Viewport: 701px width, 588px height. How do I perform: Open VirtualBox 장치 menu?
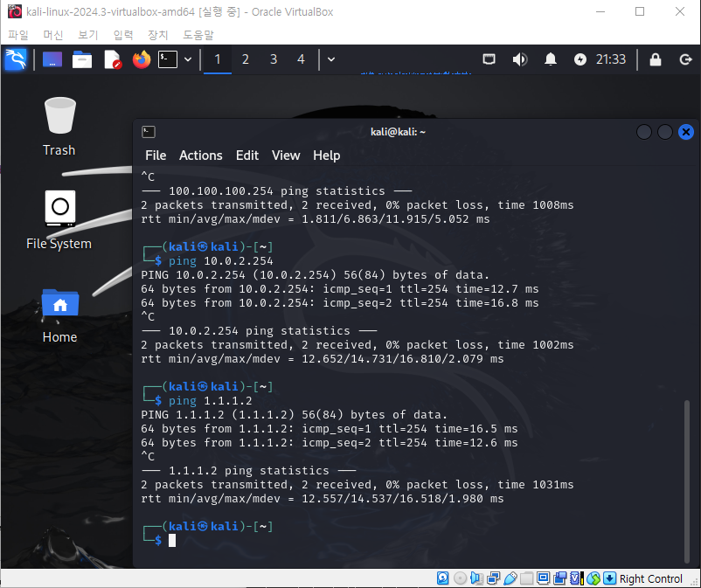(158, 35)
